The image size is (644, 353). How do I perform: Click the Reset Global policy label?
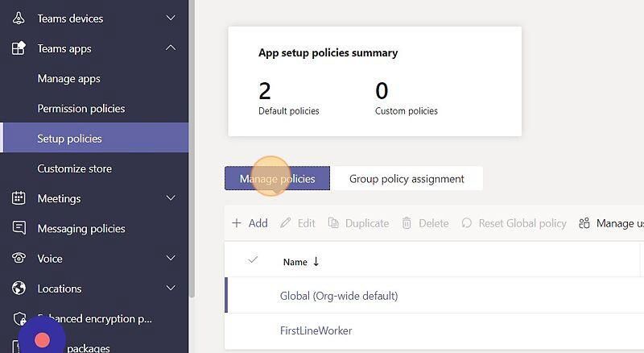(x=522, y=223)
